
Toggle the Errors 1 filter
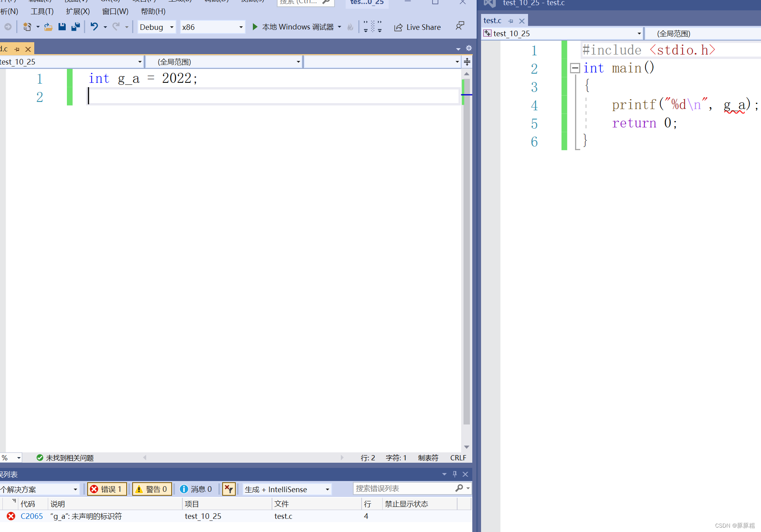pyautogui.click(x=107, y=489)
